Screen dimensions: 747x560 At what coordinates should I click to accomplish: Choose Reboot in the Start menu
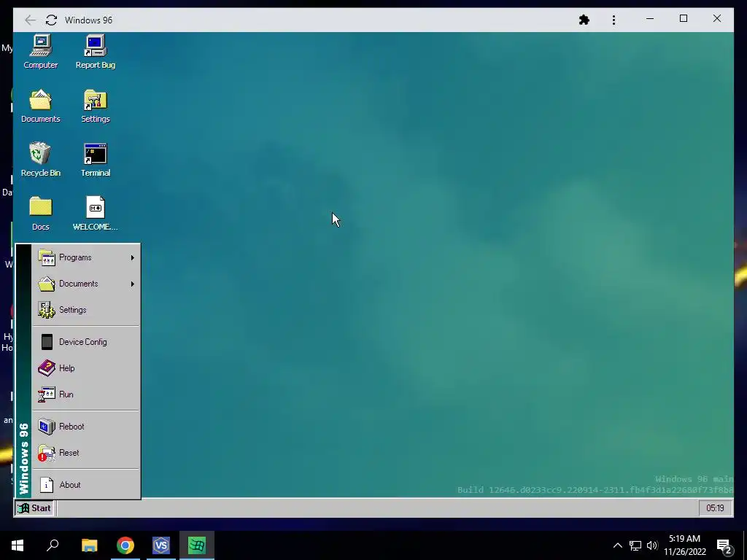click(x=86, y=427)
